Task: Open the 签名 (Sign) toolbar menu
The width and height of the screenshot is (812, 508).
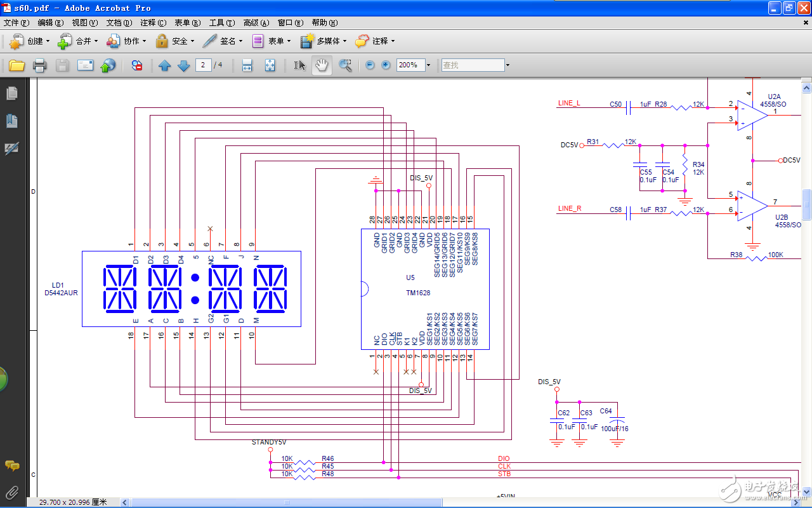Action: (223, 41)
